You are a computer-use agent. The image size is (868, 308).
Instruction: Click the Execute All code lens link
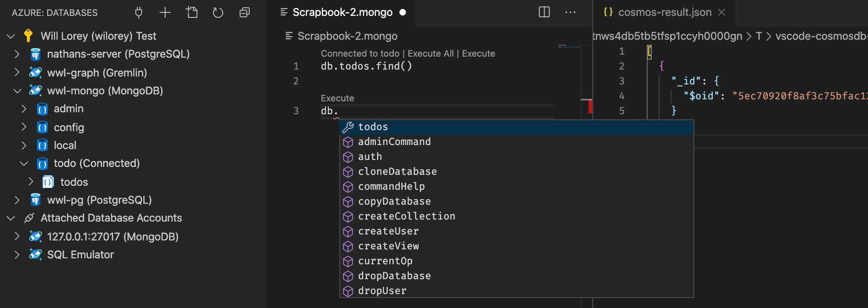pos(431,54)
